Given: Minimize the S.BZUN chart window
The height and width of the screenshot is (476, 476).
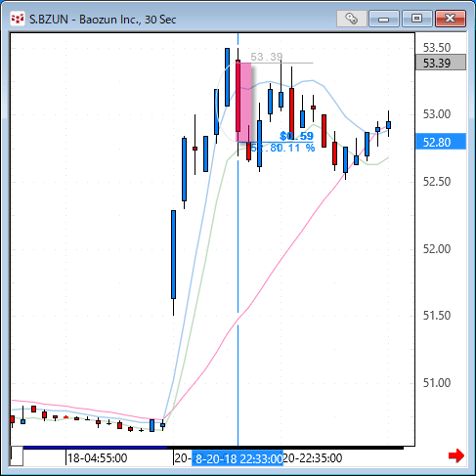Looking at the screenshot, I should [384, 19].
